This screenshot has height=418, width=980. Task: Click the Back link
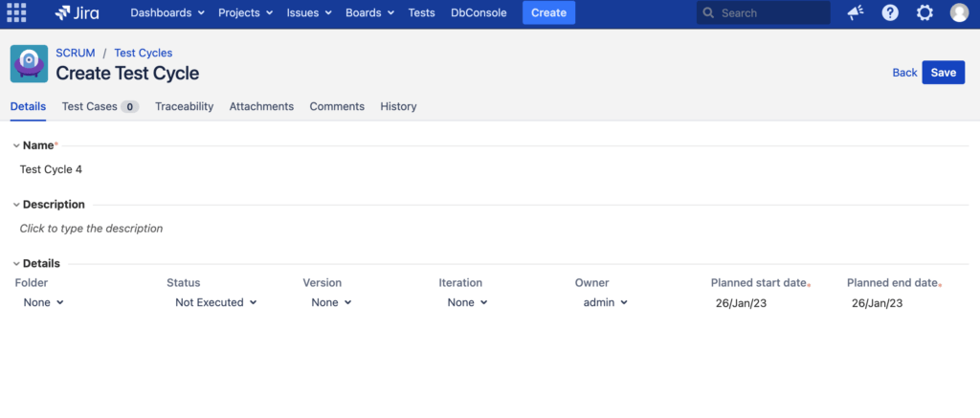coord(904,73)
